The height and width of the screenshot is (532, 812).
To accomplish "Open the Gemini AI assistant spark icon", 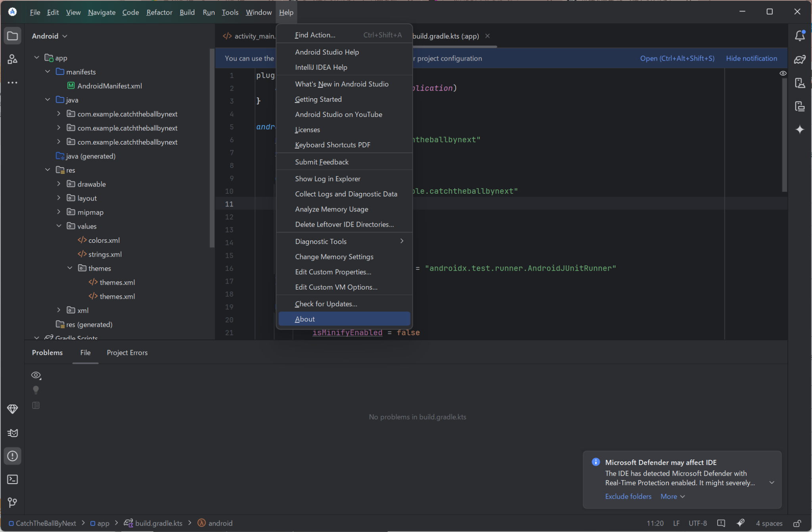I will pyautogui.click(x=800, y=130).
